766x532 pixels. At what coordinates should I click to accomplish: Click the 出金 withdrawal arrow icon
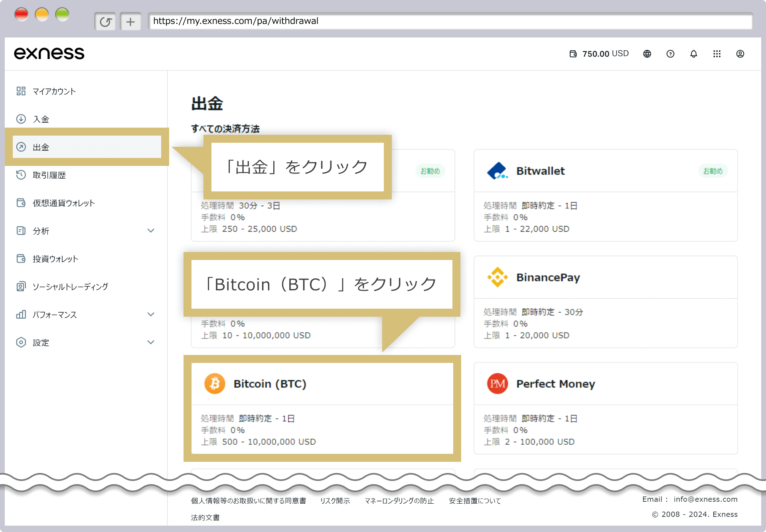coord(21,147)
